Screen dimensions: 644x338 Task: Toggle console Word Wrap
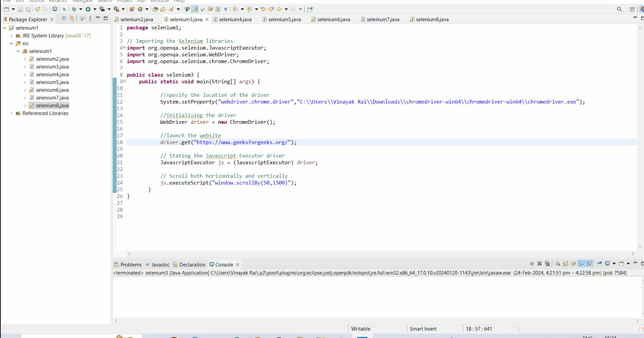[573, 263]
